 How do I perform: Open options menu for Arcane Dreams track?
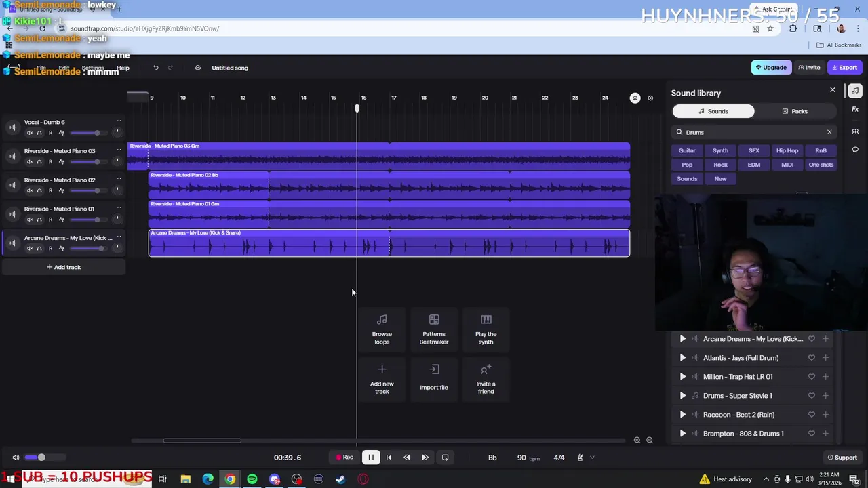click(x=119, y=237)
